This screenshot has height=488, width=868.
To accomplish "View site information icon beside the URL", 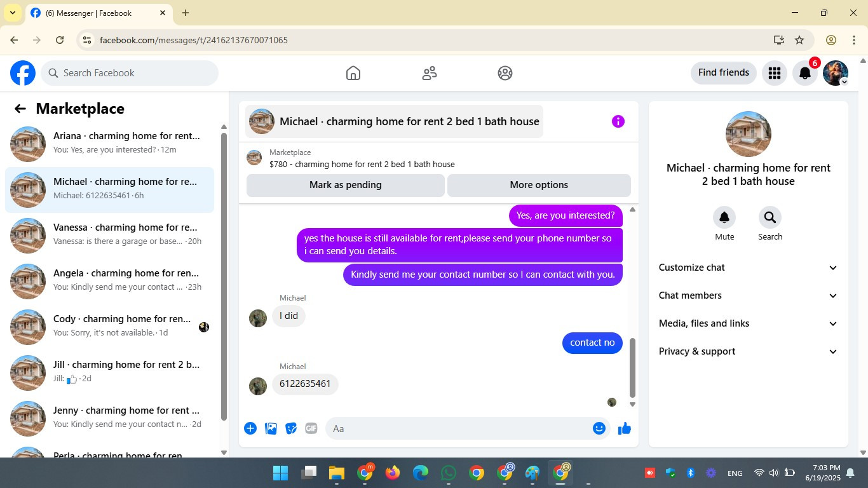I will coord(87,40).
